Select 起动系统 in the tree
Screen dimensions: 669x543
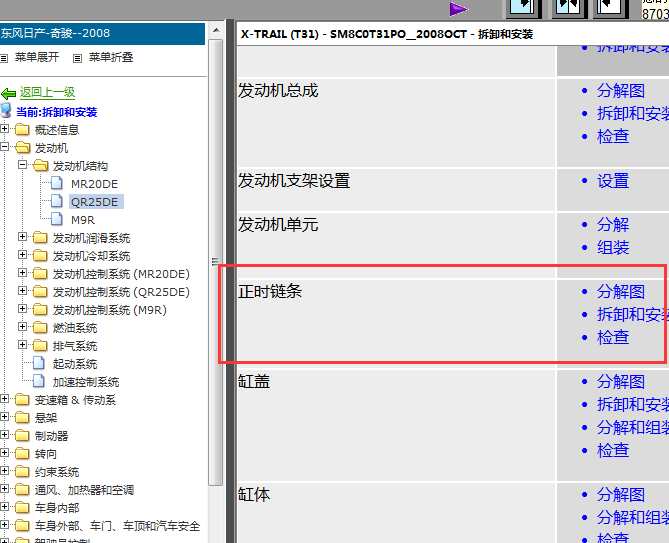(x=75, y=364)
